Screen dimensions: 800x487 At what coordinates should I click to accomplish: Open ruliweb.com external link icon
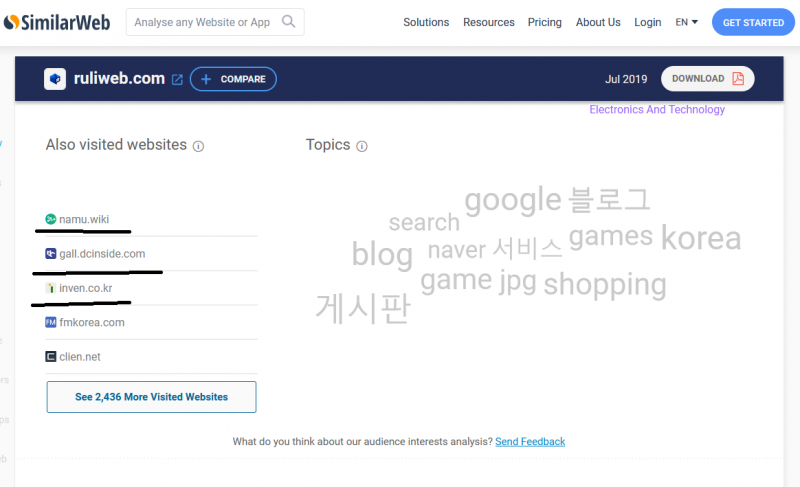point(177,79)
